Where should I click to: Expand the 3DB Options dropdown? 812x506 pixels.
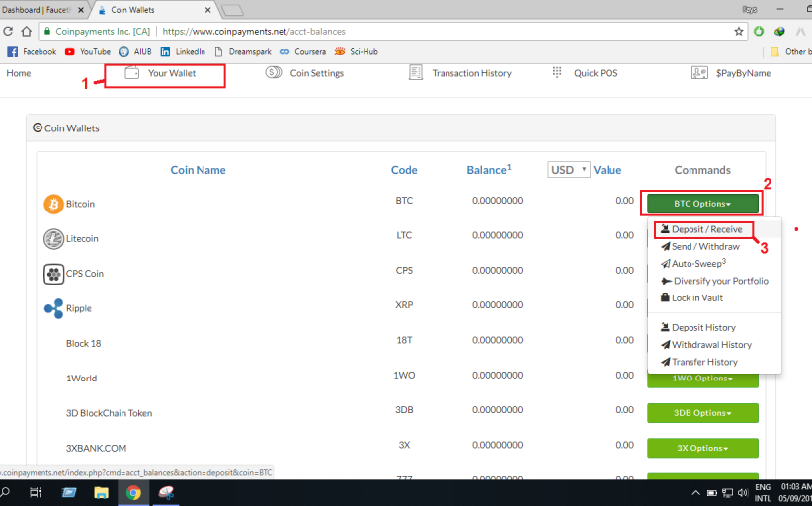[702, 413]
